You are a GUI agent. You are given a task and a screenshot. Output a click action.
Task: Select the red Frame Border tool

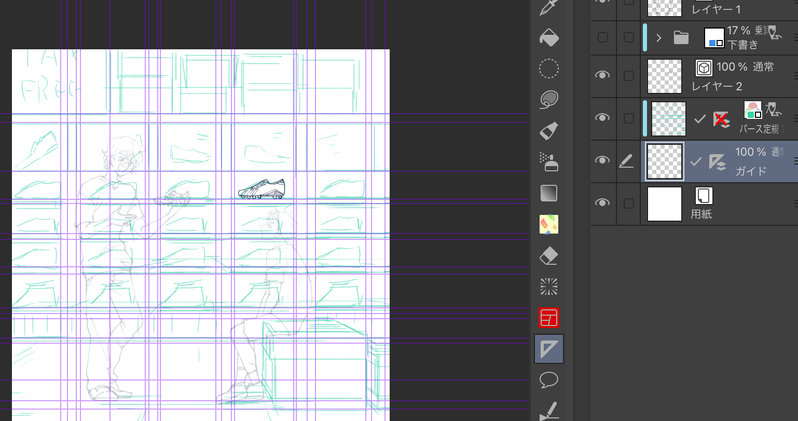(x=549, y=318)
